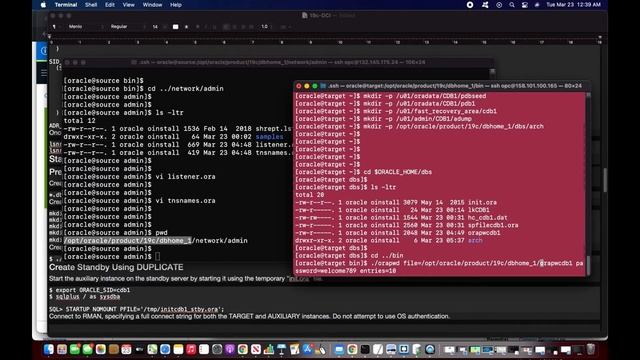Click the 'STARTUP NOMOUNT PFILE' line in document
The image size is (640, 360).
pos(136,309)
